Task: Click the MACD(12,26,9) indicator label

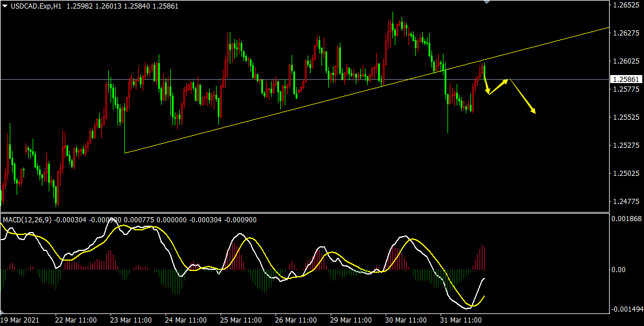Action: point(26,219)
